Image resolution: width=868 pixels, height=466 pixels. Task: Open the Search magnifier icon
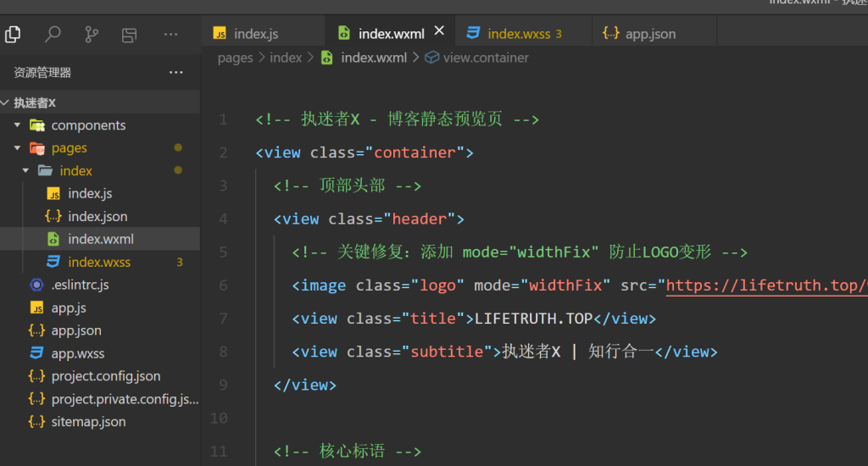click(53, 34)
